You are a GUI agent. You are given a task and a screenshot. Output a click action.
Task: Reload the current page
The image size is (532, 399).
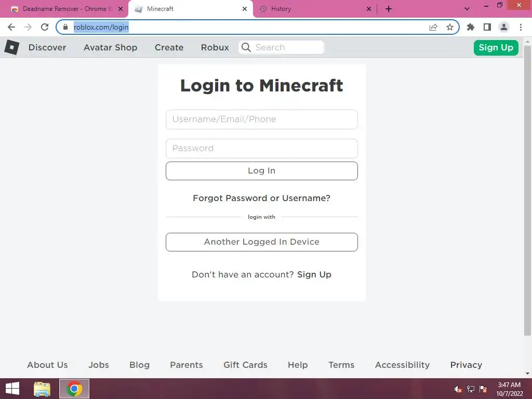click(45, 27)
